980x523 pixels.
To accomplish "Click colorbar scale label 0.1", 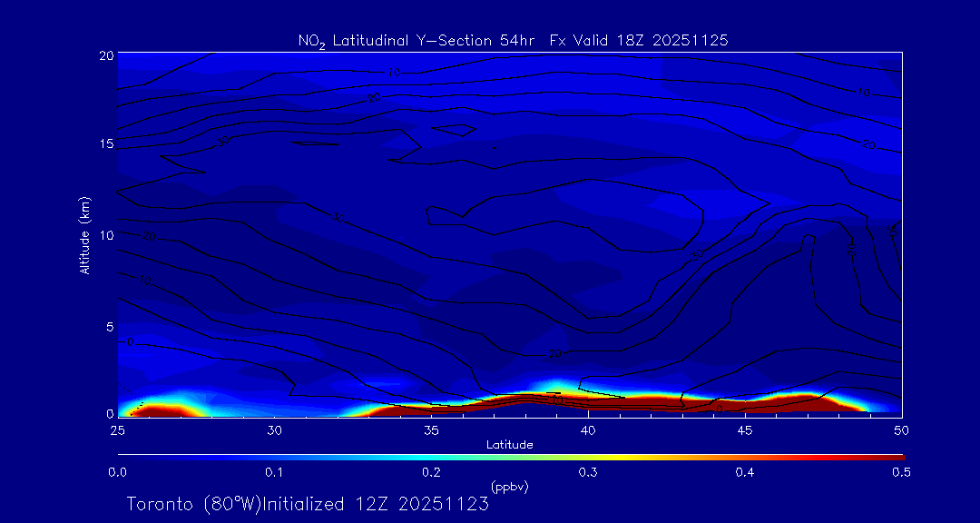I will [x=274, y=473].
